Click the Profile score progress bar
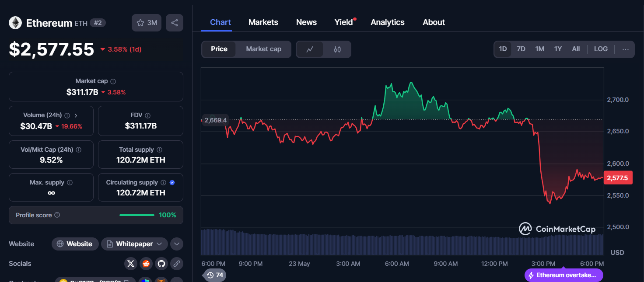The width and height of the screenshot is (644, 282). [x=137, y=215]
